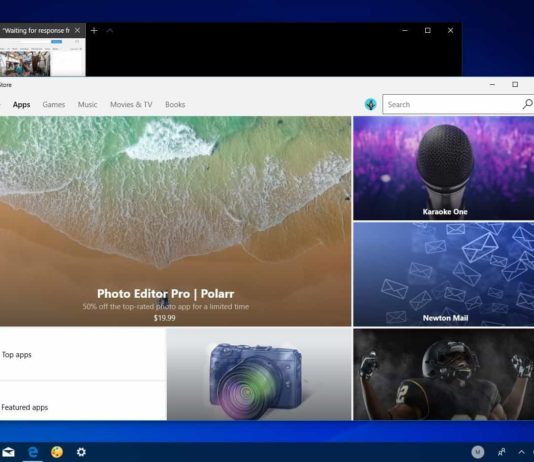The width and height of the screenshot is (534, 462).
Task: Open Microsoft Edge from the taskbar
Action: [x=33, y=452]
